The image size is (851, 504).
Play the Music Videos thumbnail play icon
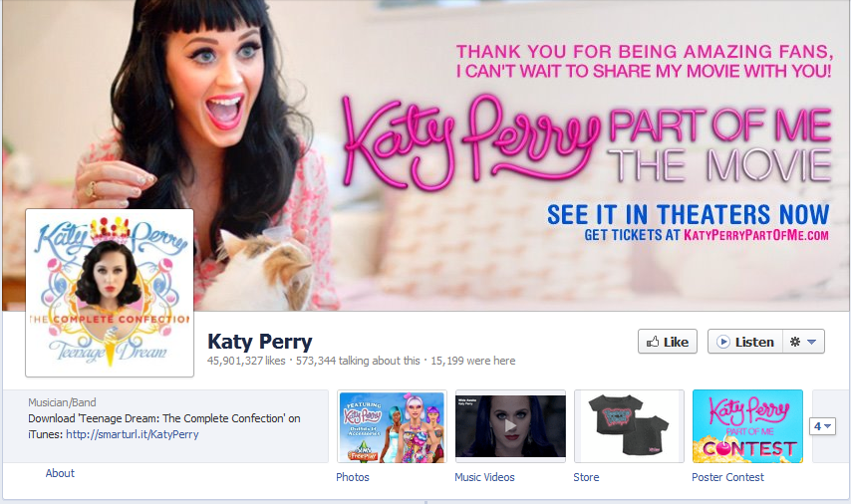point(510,426)
